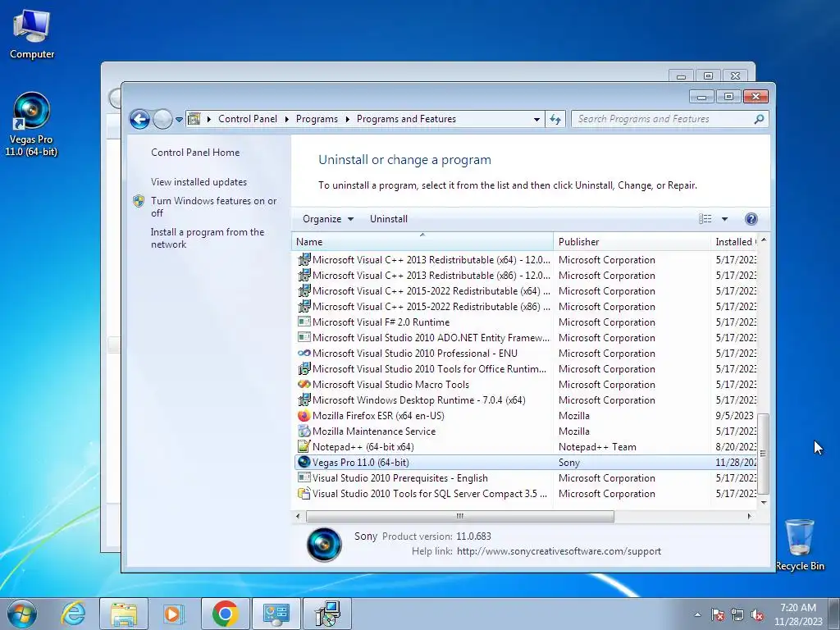The image size is (840, 630).
Task: Open Turn Windows features on or off
Action: point(213,207)
